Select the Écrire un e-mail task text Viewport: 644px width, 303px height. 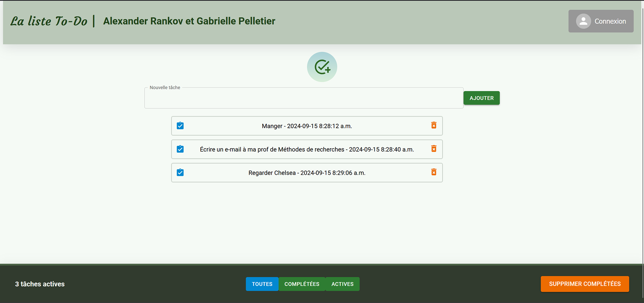point(307,150)
